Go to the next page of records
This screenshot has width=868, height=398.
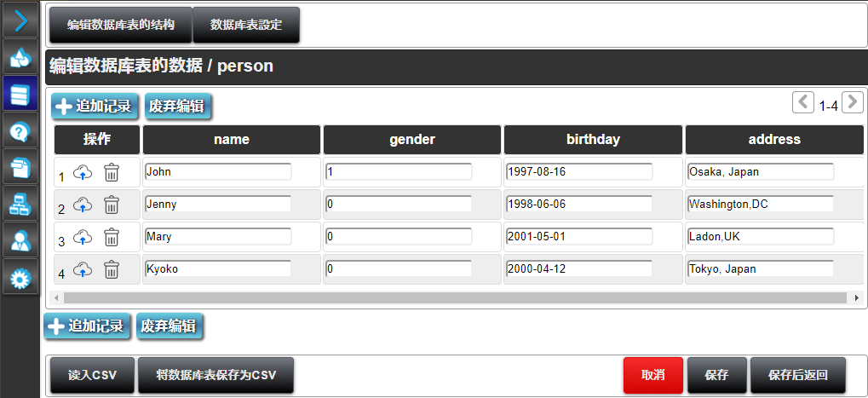(853, 103)
